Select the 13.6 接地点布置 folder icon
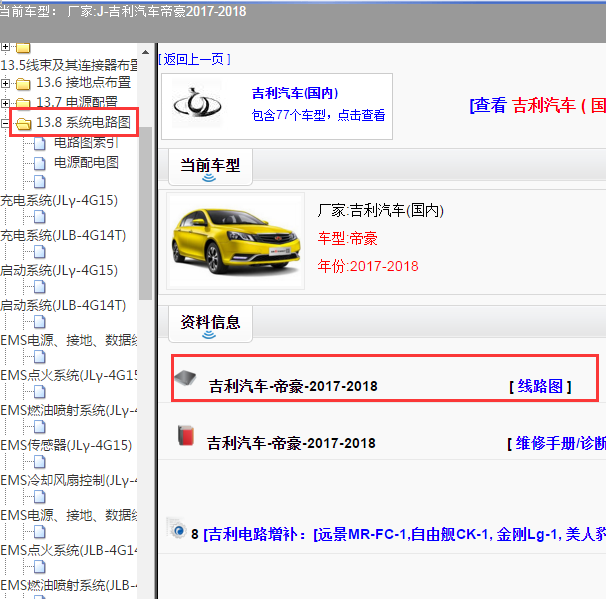 23,83
